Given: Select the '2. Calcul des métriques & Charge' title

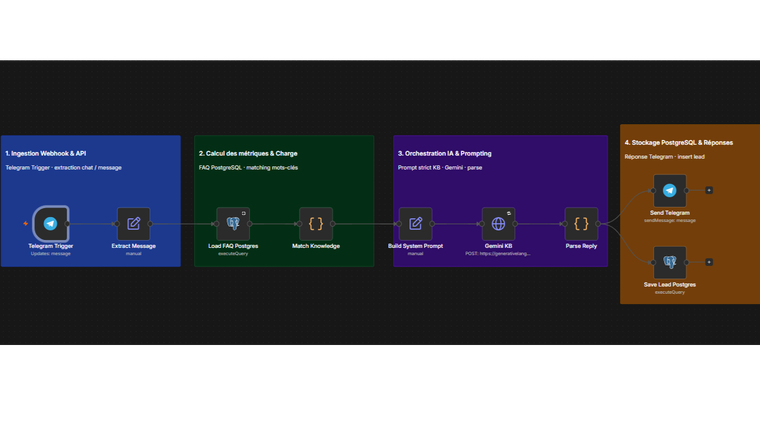Looking at the screenshot, I should point(248,154).
